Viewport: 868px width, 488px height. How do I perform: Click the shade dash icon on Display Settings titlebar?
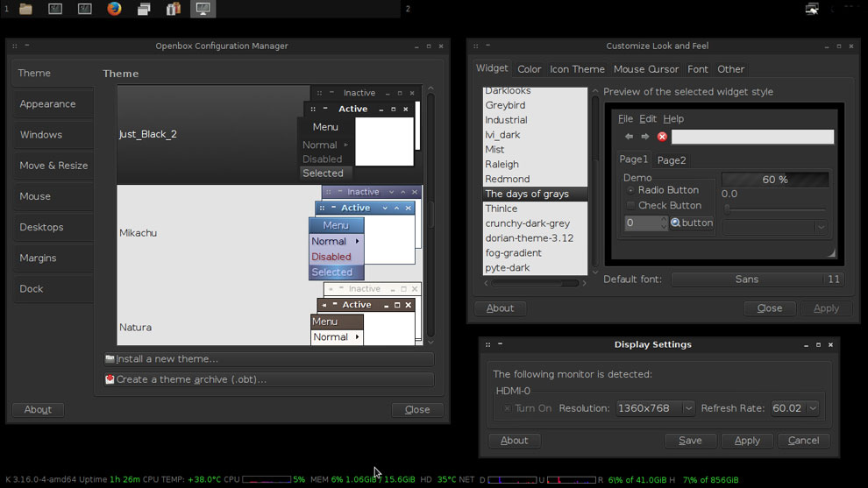500,343
